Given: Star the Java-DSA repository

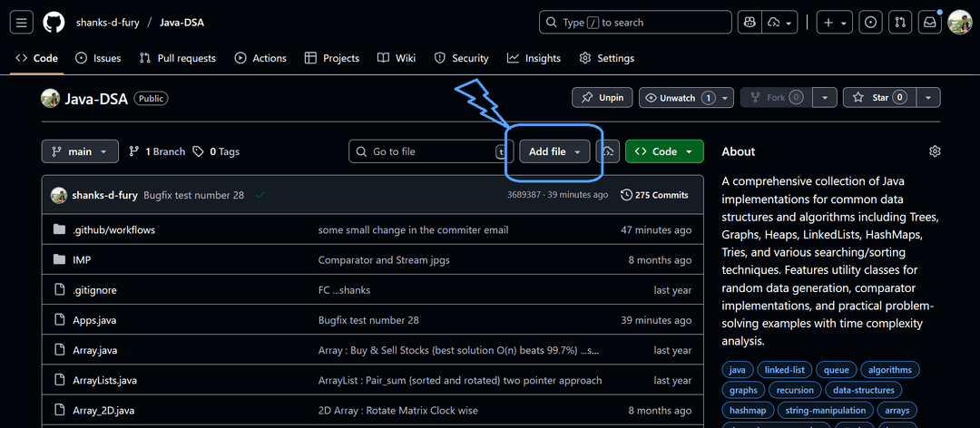Looking at the screenshot, I should 880,97.
